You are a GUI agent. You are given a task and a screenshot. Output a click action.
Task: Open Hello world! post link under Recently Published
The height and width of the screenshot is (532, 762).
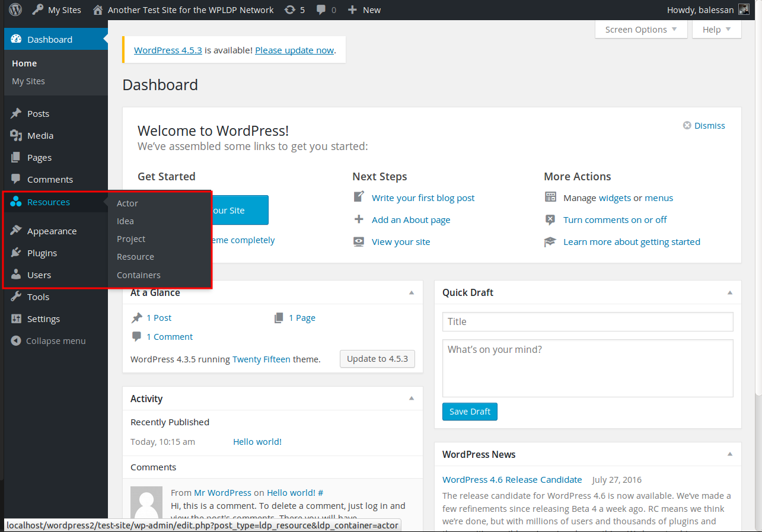click(257, 442)
